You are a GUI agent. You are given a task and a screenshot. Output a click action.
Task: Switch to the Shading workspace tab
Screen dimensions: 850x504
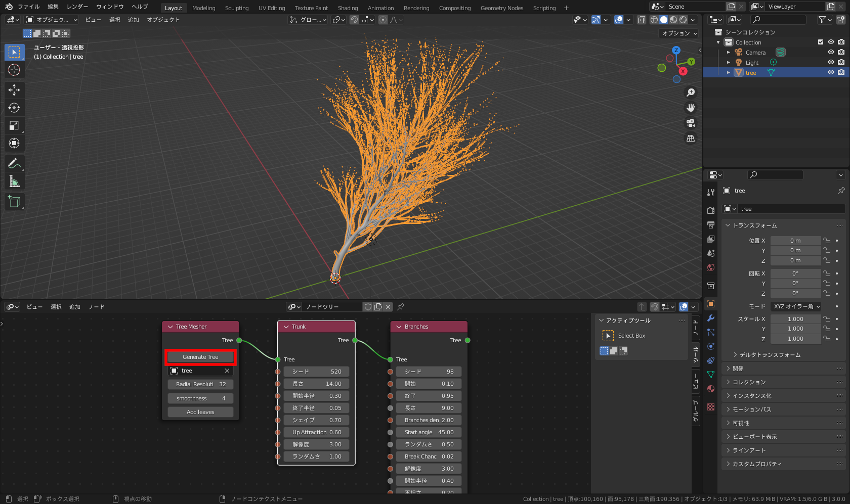click(x=348, y=8)
